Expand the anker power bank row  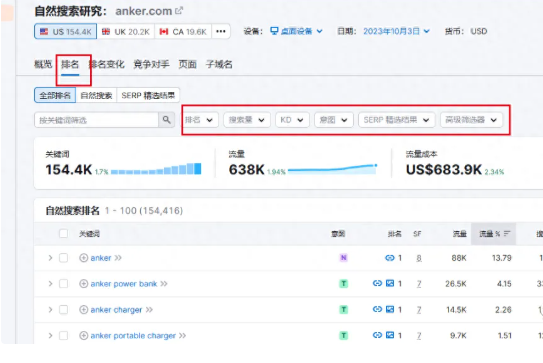[50, 284]
